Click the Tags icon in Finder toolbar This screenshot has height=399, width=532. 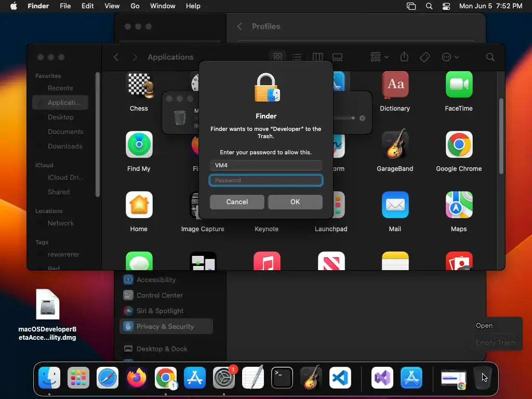[424, 57]
